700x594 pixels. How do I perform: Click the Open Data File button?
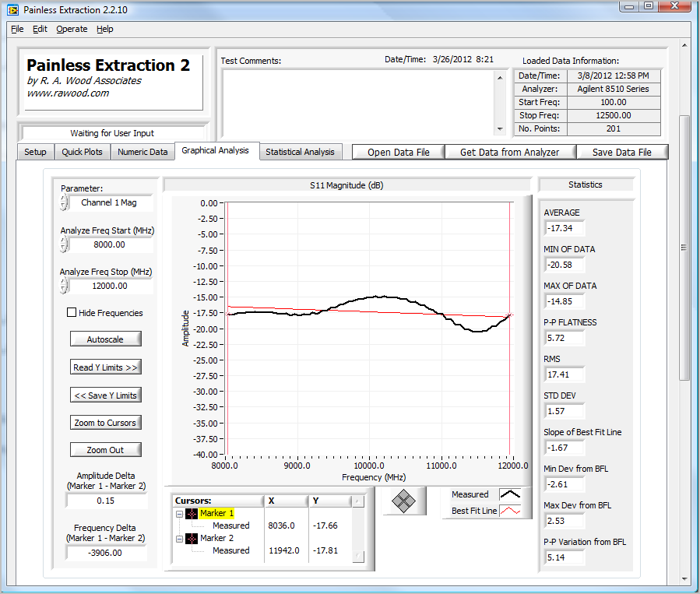tap(399, 152)
